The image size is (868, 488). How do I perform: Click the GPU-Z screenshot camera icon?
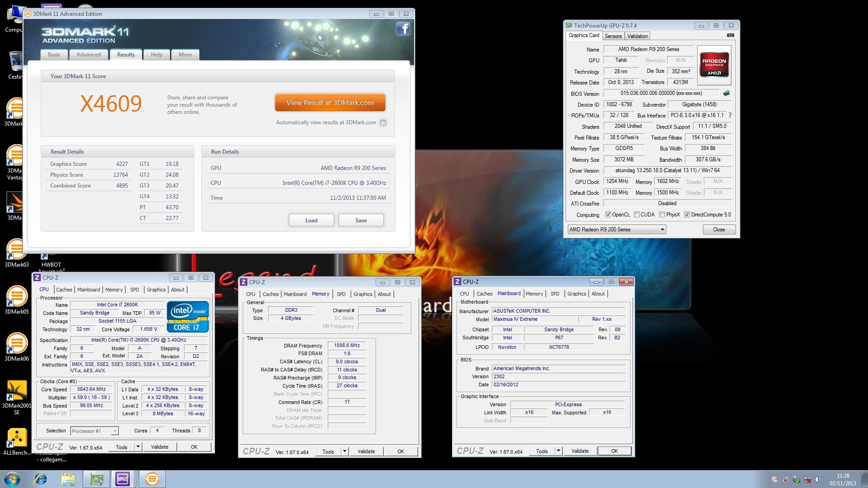click(730, 35)
